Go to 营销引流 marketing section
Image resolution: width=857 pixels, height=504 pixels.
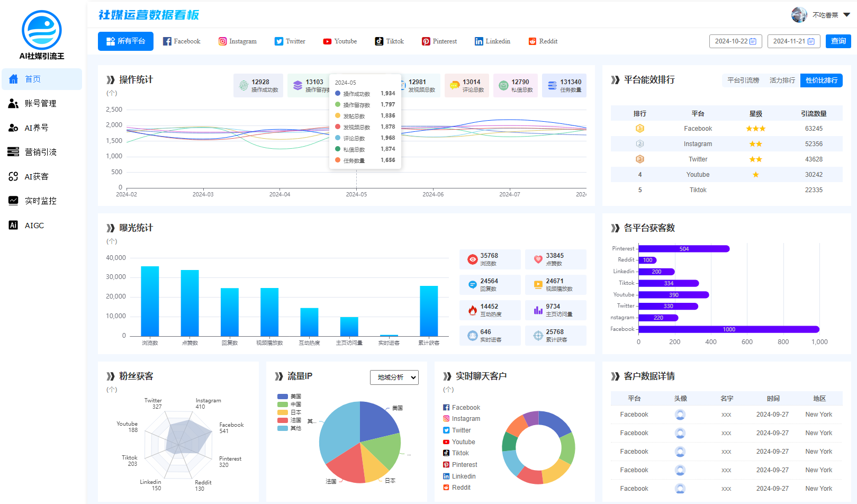[x=42, y=152]
